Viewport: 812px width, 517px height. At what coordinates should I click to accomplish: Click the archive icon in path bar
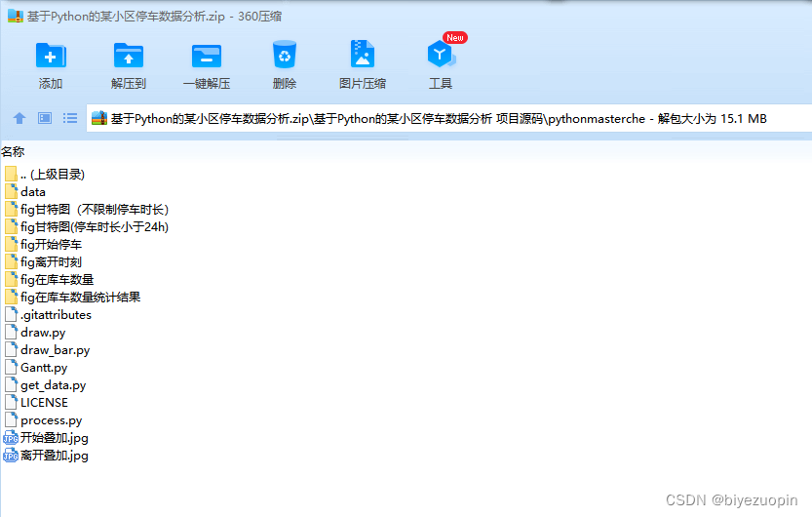98,119
